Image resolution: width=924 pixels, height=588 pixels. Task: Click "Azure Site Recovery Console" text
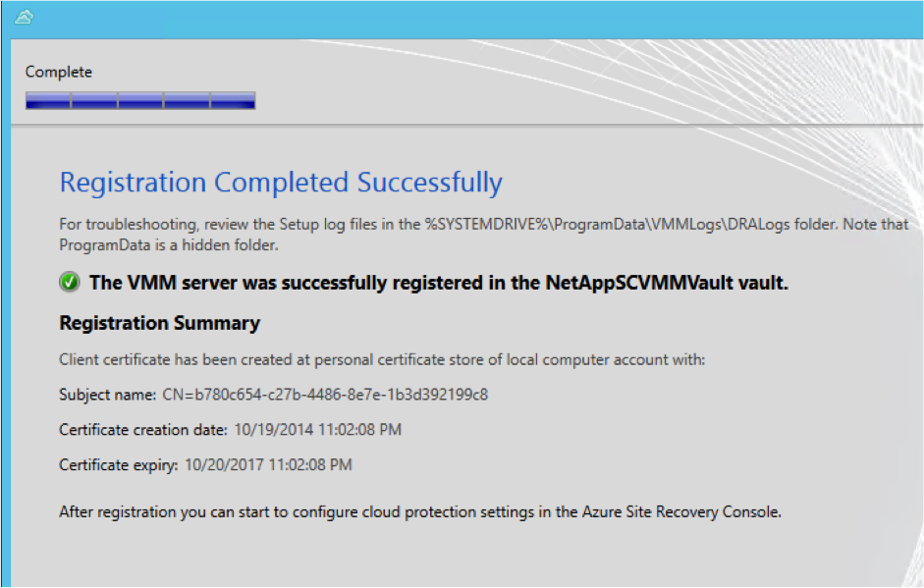pyautogui.click(x=681, y=512)
